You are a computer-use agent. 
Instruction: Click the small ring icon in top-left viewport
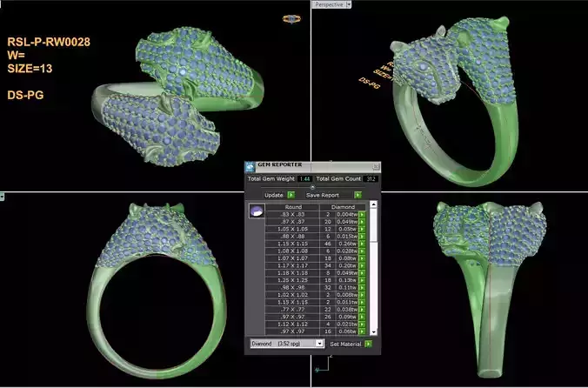pos(291,19)
